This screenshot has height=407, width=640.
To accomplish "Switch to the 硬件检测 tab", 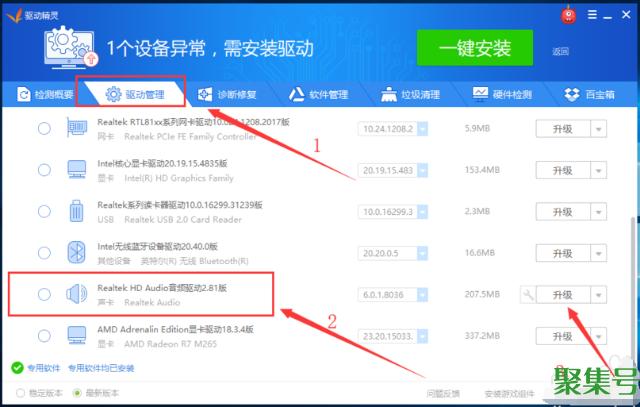I will (x=502, y=95).
